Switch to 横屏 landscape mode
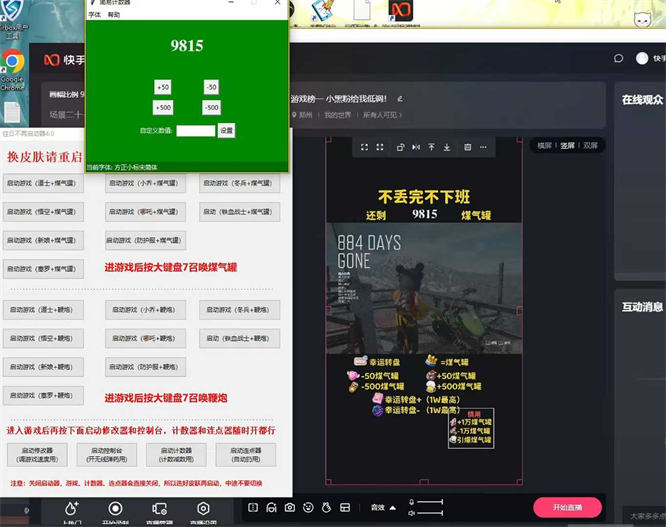Image resolution: width=666 pixels, height=527 pixels. [544, 146]
